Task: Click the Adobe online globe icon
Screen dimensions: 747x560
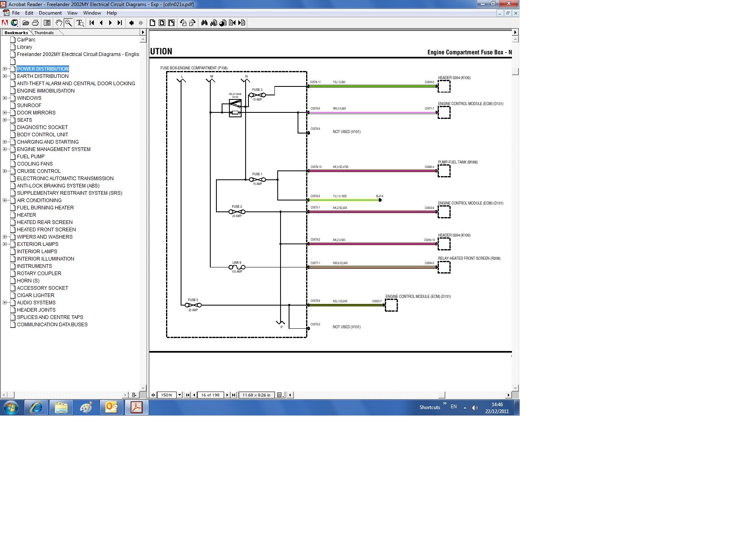Action: pyautogui.click(x=14, y=23)
